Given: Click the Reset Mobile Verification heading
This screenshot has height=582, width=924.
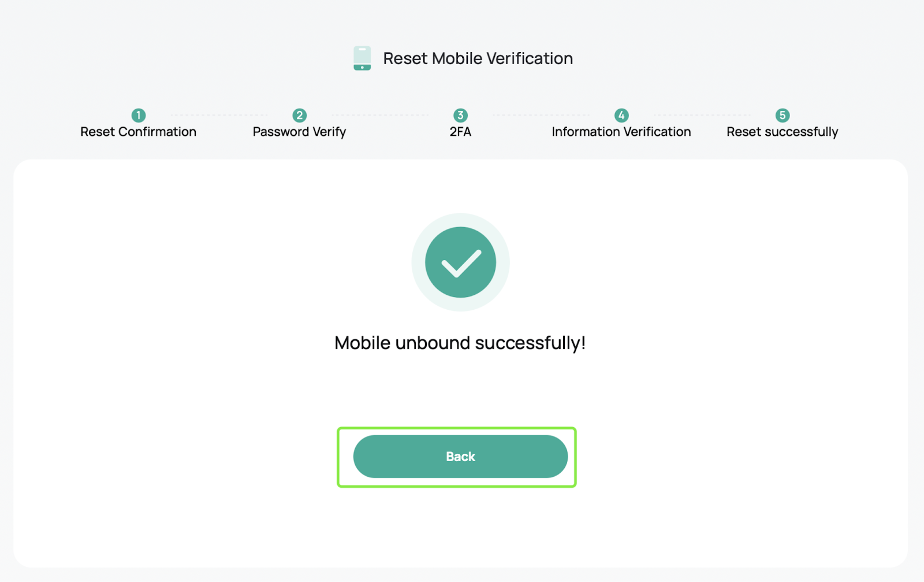Looking at the screenshot, I should 478,58.
